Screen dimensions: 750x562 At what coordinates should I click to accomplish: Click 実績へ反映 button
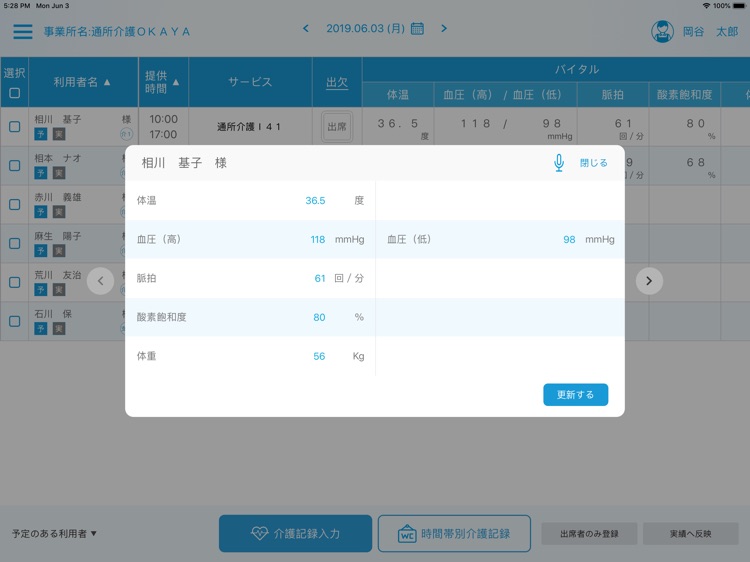coord(690,533)
